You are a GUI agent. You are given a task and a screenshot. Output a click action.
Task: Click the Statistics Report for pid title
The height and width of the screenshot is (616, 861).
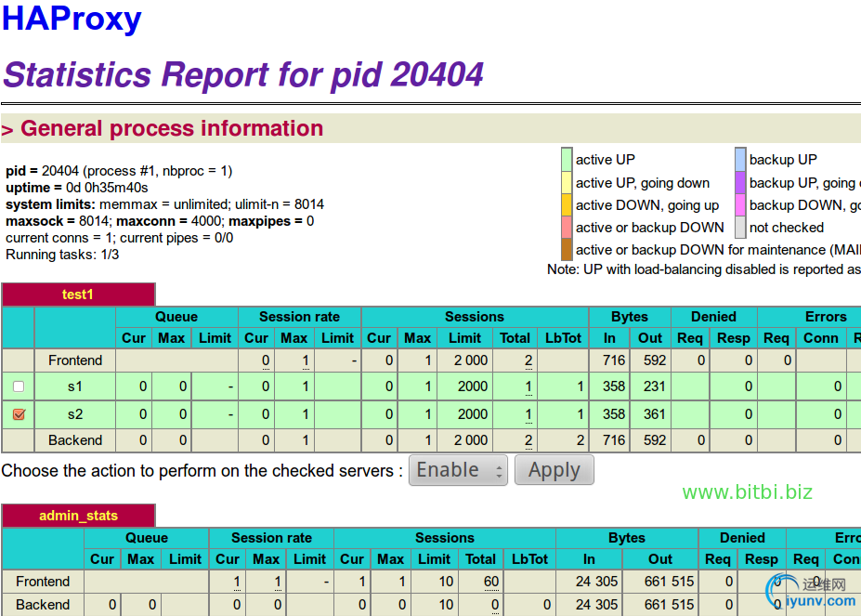(243, 74)
